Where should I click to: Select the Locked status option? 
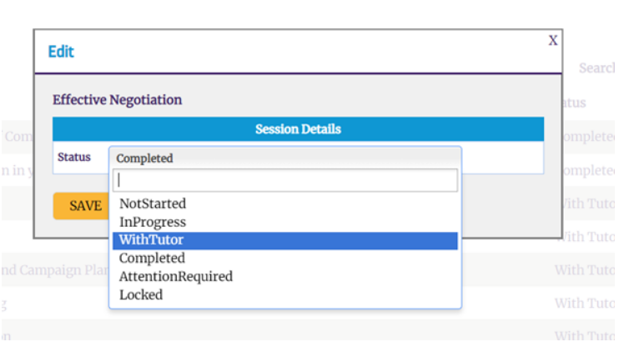141,294
